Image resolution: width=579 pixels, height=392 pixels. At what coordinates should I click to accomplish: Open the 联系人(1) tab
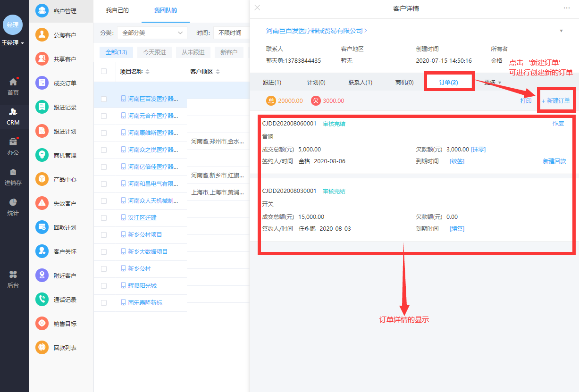click(x=361, y=83)
